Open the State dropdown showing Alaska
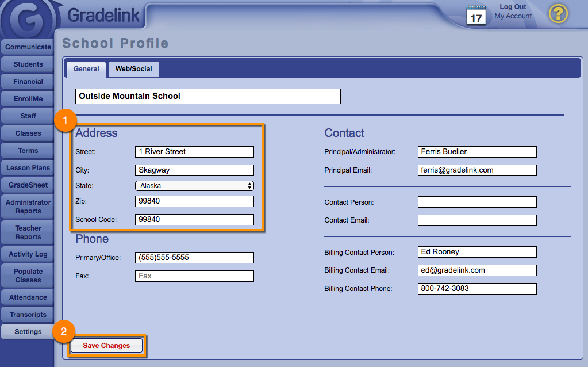This screenshot has width=588, height=367. coord(194,186)
